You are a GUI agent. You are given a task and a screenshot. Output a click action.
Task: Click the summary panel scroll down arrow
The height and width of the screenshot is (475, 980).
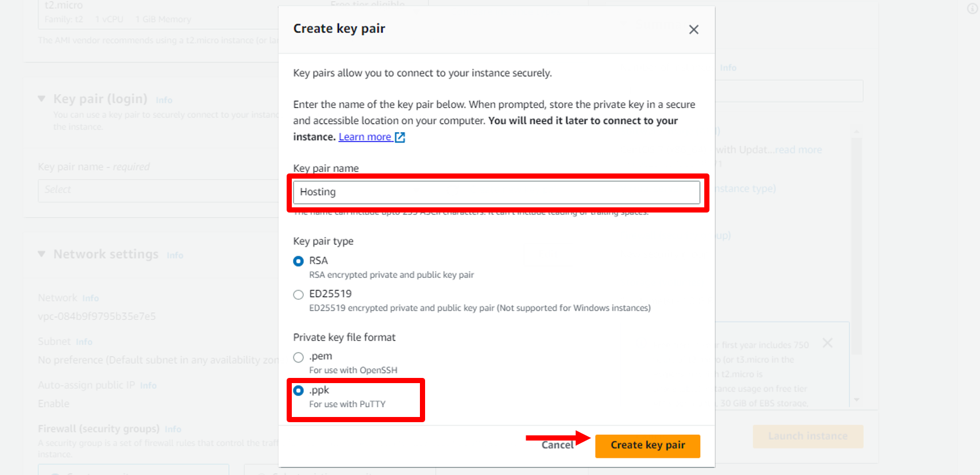[856, 400]
